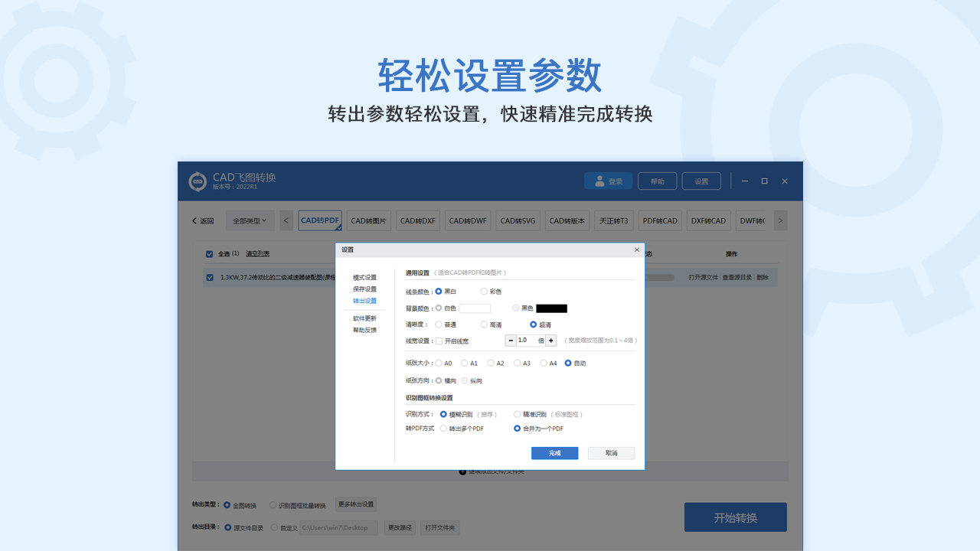Click the plus icon to increase line width
This screenshot has width=980, height=551.
550,340
